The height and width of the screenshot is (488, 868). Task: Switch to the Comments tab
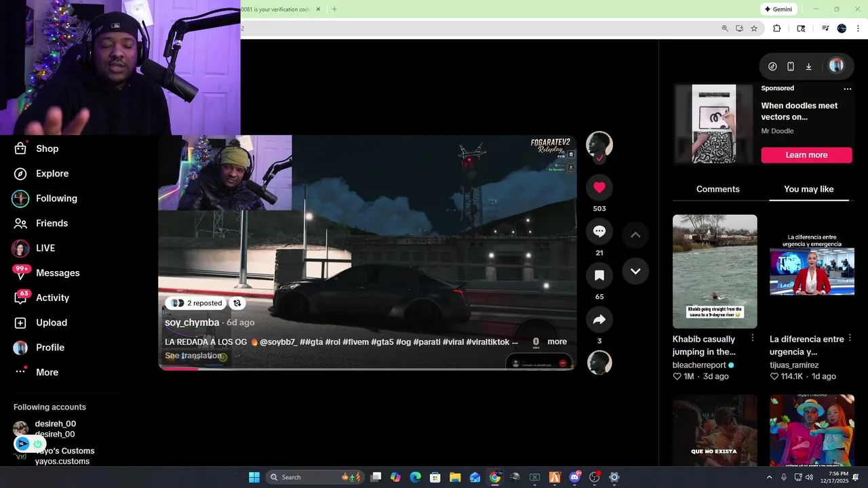[x=717, y=189]
